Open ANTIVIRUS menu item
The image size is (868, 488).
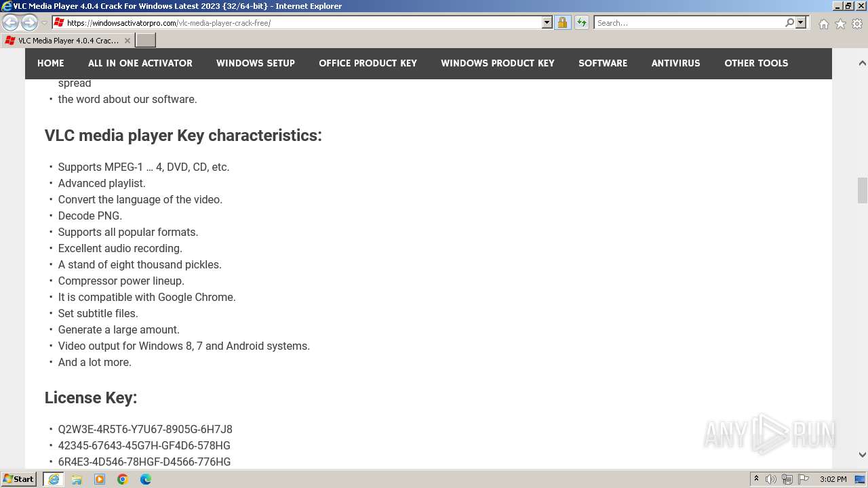[x=676, y=63]
